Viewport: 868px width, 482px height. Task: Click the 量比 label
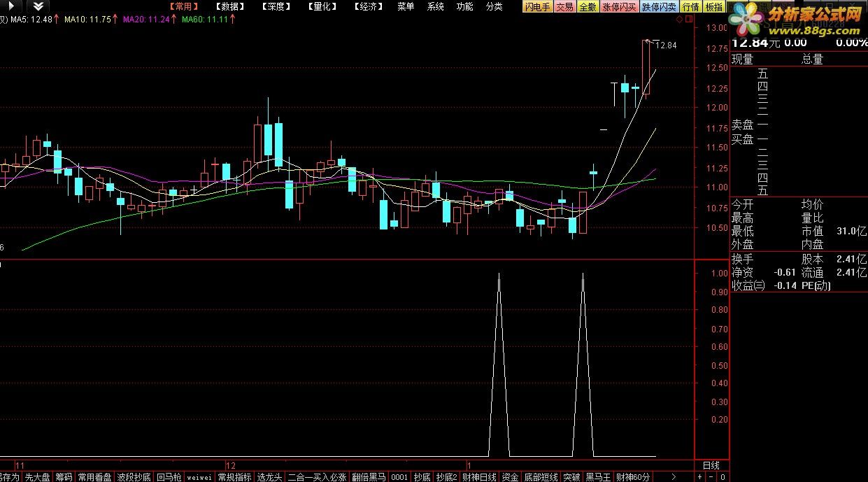click(x=812, y=218)
